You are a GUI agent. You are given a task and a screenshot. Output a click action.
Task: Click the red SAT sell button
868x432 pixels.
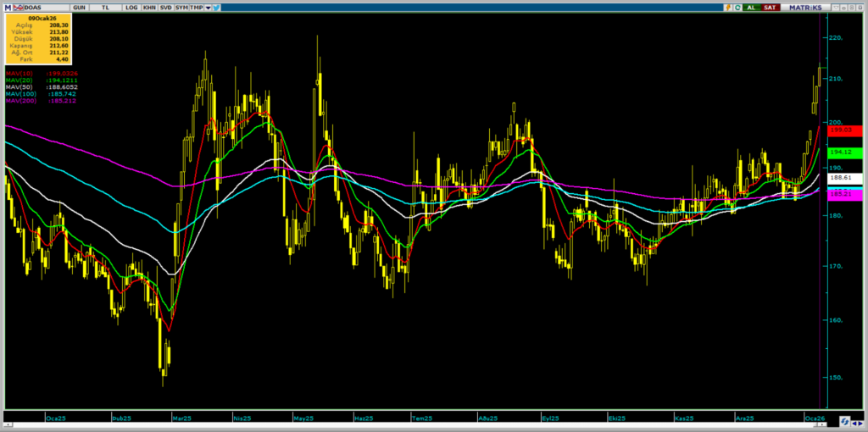click(x=769, y=7)
